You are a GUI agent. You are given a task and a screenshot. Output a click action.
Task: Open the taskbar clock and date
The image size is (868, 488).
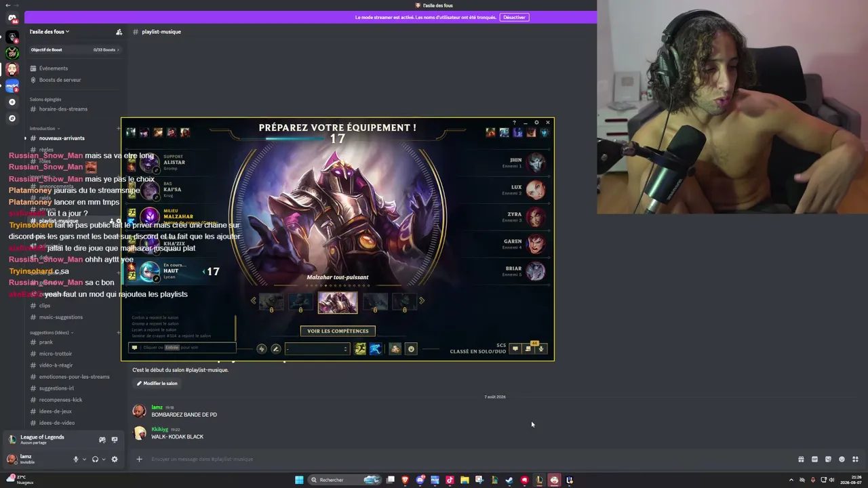click(x=852, y=480)
